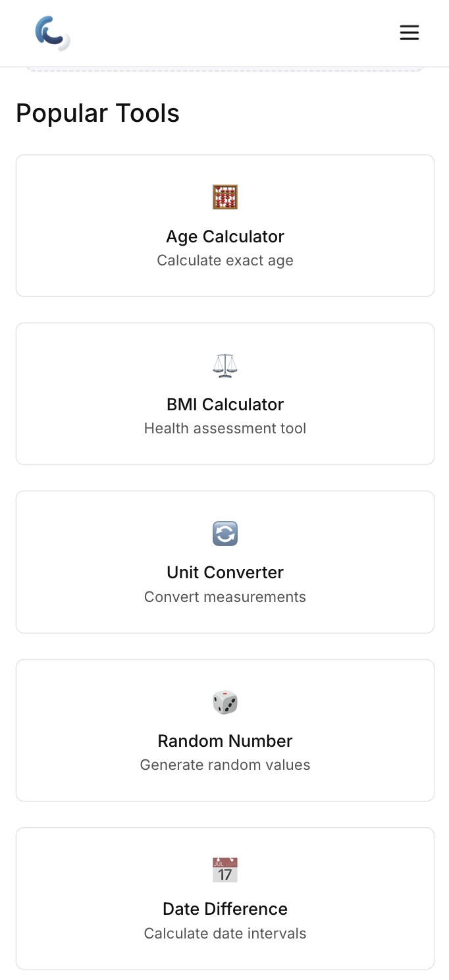Open the Date Difference calculator card

pyautogui.click(x=225, y=898)
